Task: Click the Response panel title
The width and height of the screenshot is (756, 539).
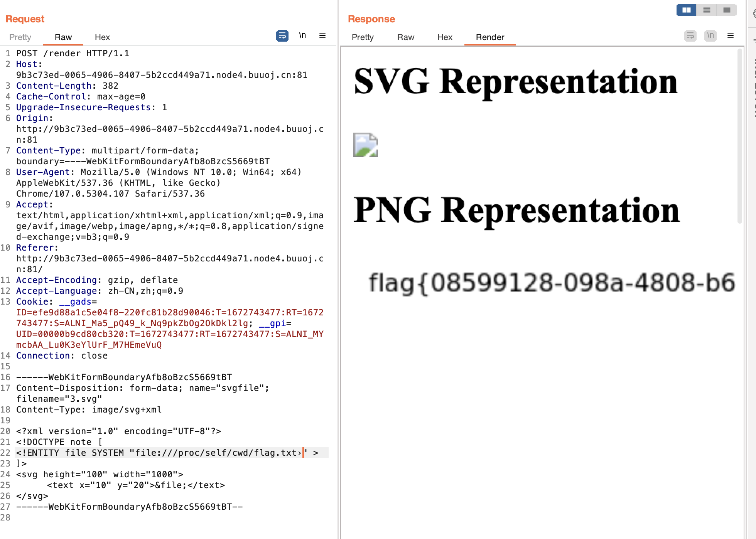Action: [x=371, y=19]
